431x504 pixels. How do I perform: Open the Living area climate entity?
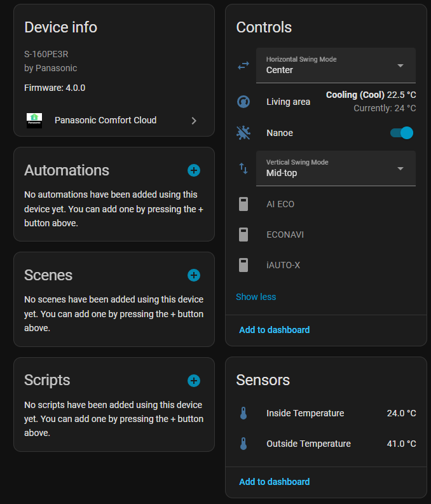point(289,102)
